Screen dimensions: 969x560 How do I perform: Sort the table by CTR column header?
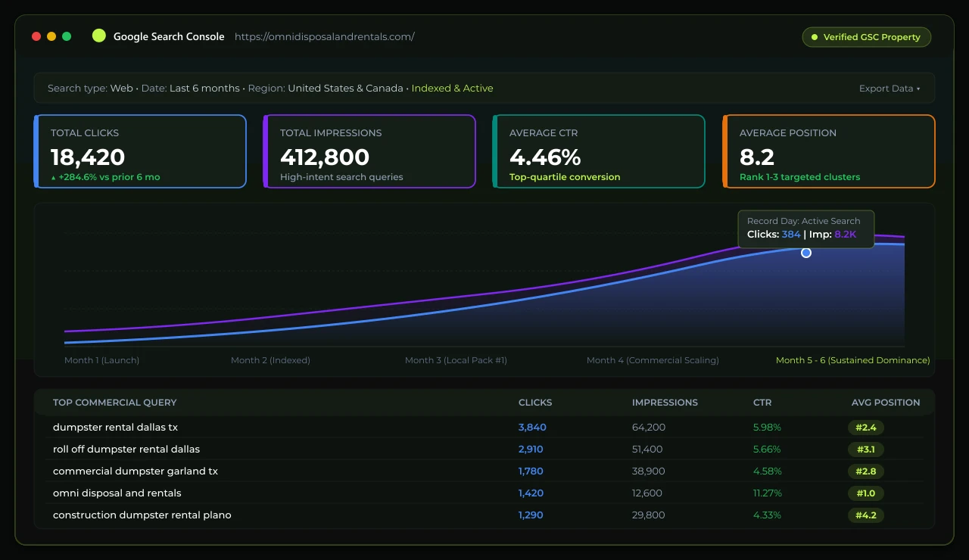tap(762, 403)
